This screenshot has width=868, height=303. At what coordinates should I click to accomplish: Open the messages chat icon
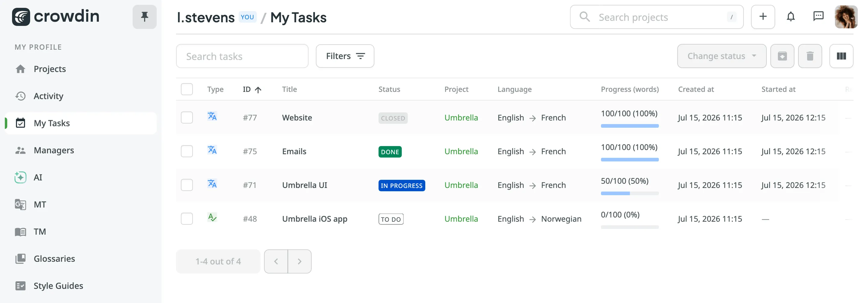point(818,17)
